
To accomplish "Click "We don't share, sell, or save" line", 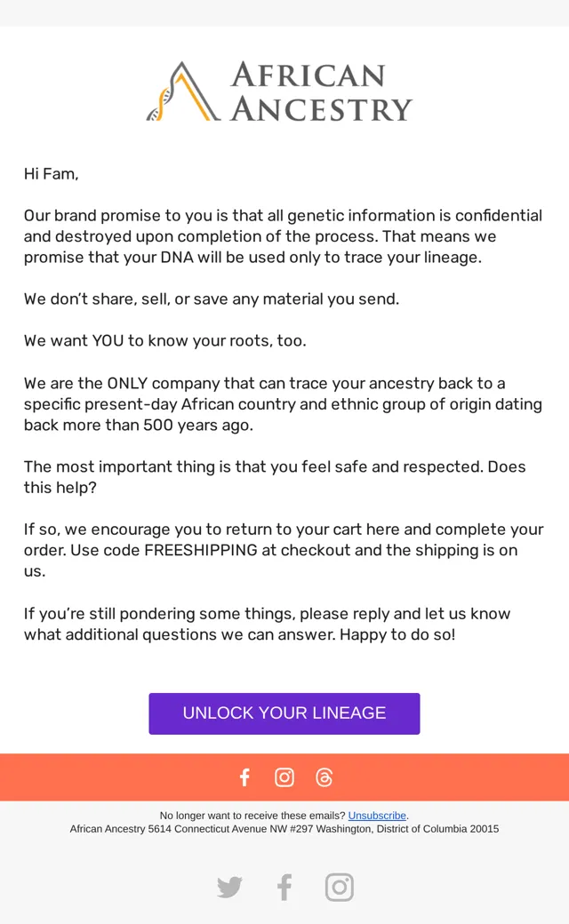I will tap(212, 299).
